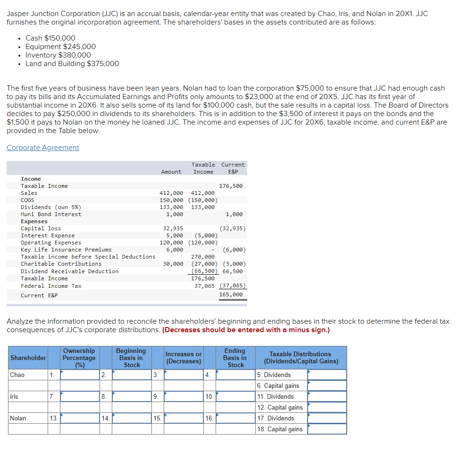This screenshot has width=476, height=453.
Task: Select the input next to 5. Dividends
Action: [x=327, y=375]
